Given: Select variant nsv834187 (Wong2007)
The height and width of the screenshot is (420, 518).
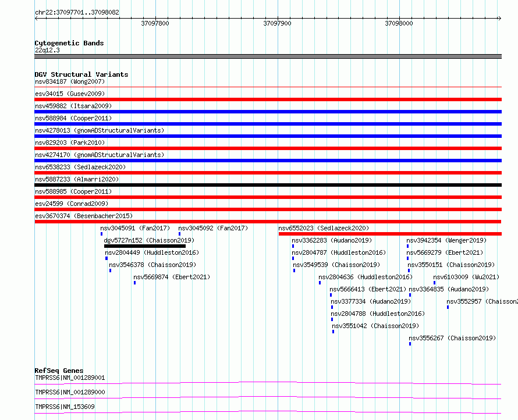Looking at the screenshot, I should [70, 81].
